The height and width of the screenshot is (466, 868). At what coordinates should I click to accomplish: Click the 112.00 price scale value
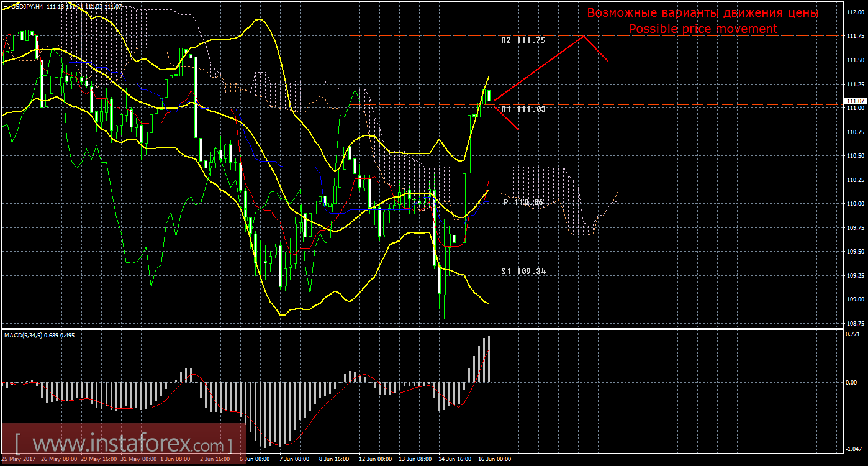(x=854, y=12)
